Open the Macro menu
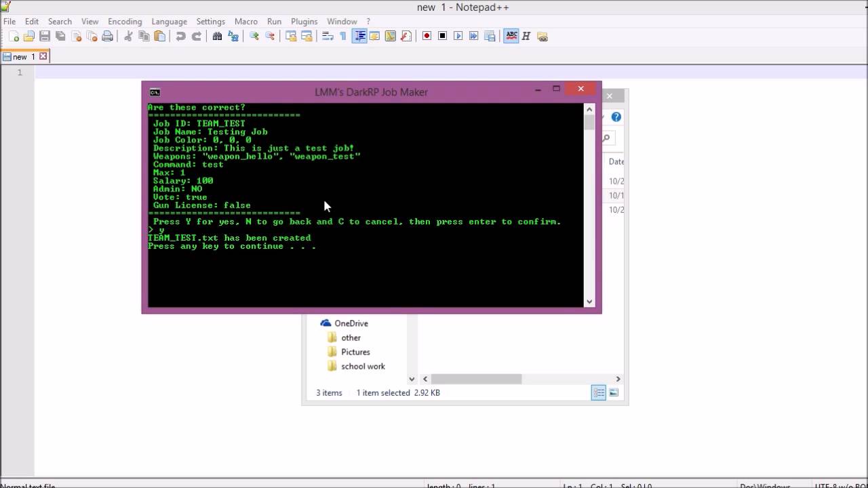The height and width of the screenshot is (488, 868). 246,22
